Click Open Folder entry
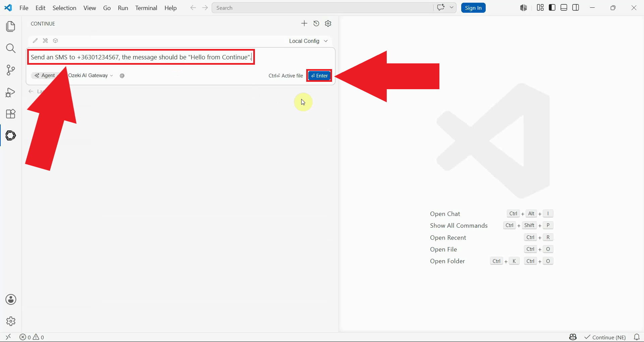The image size is (644, 342). 447,261
